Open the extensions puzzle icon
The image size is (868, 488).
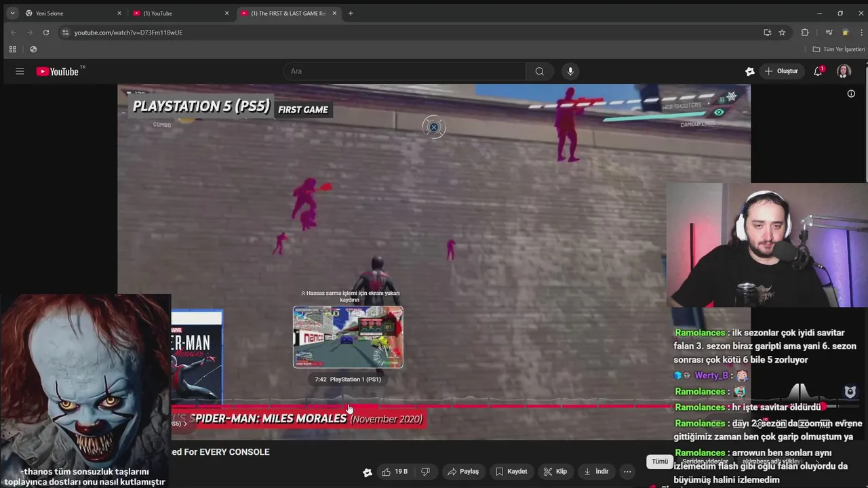(805, 32)
